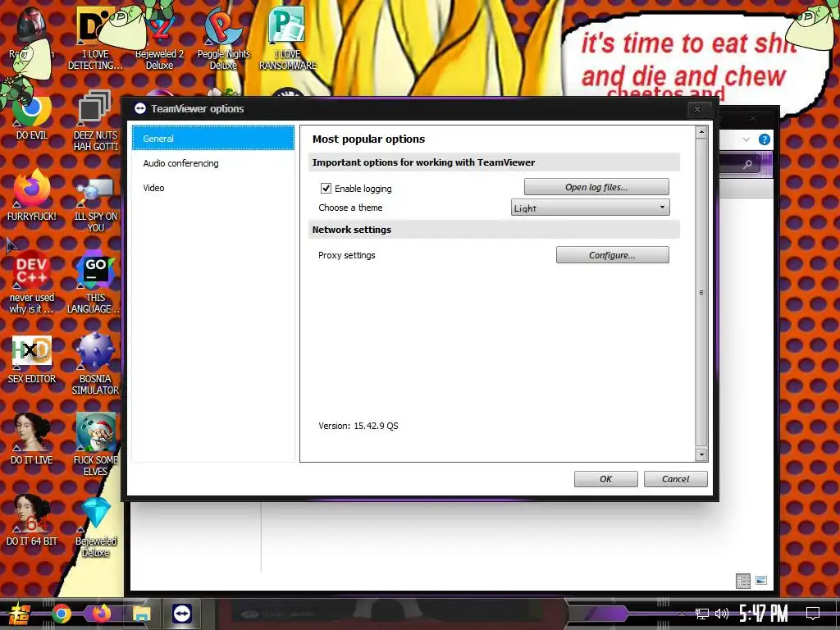
Task: Open the FURRYFUCK! Firefox desktop shortcut
Action: click(32, 195)
